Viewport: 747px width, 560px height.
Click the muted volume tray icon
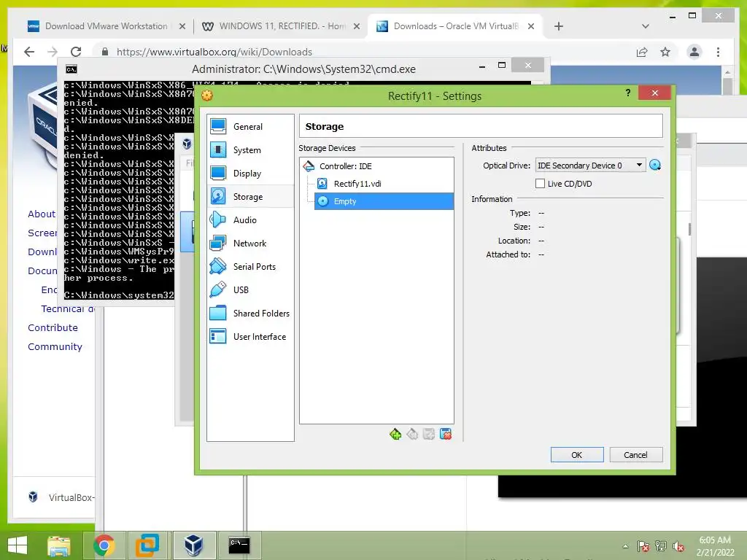point(678,546)
